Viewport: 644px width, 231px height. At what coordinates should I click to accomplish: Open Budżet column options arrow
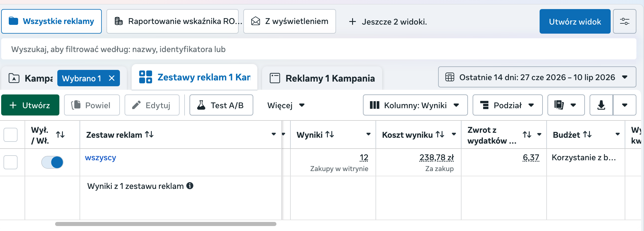(618, 134)
